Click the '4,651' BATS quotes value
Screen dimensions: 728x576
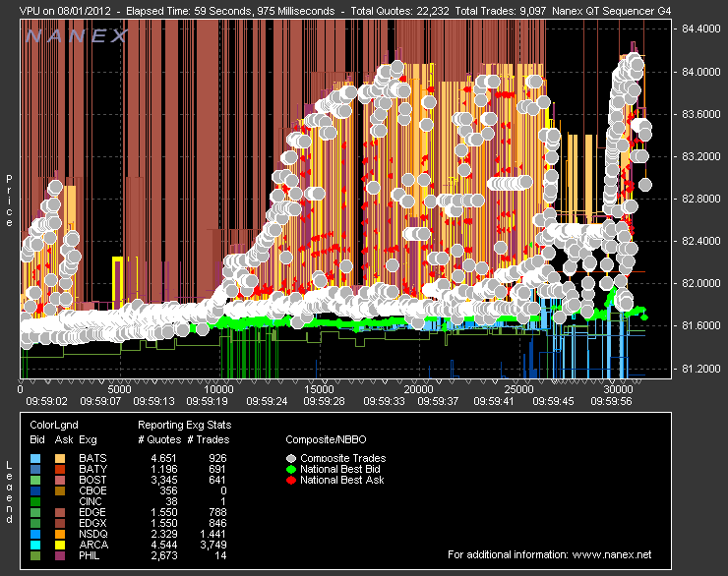[164, 458]
